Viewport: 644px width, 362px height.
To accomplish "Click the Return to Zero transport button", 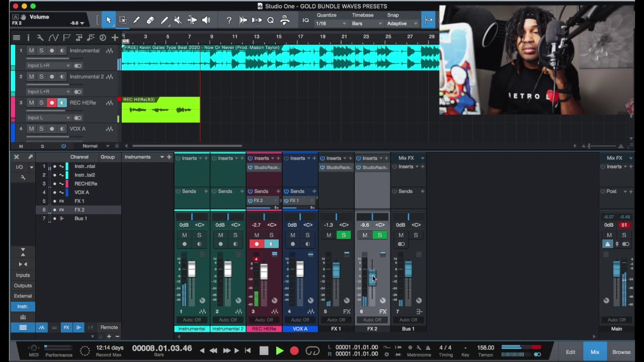I will (248, 351).
